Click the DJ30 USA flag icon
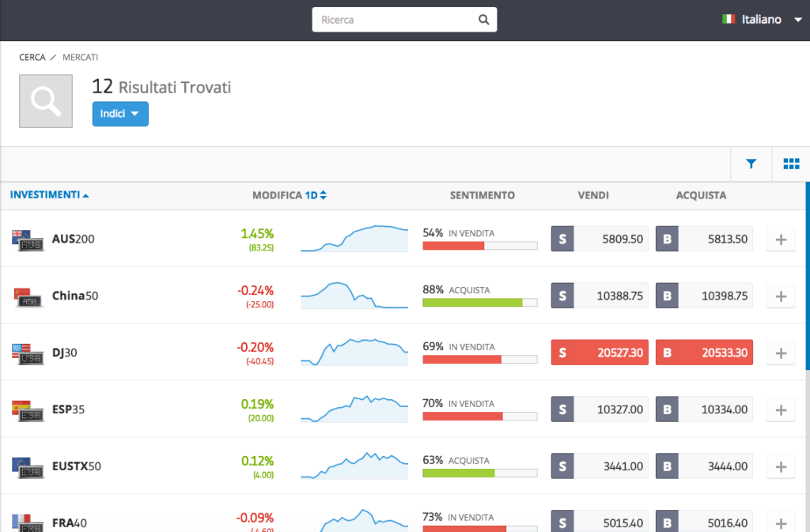This screenshot has width=810, height=532. click(28, 353)
